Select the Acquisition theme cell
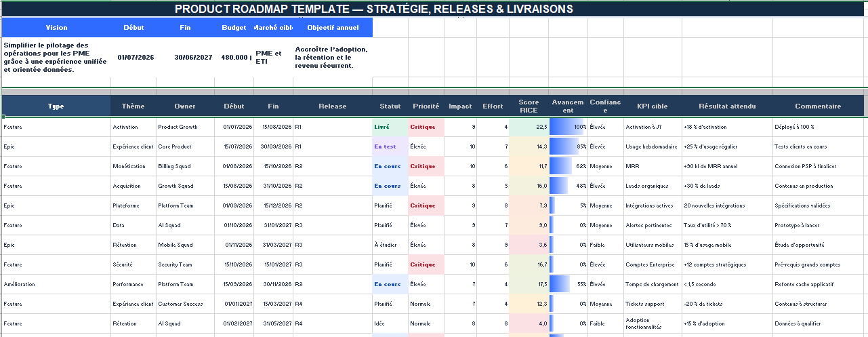Image resolution: width=868 pixels, height=337 pixels. [133, 186]
